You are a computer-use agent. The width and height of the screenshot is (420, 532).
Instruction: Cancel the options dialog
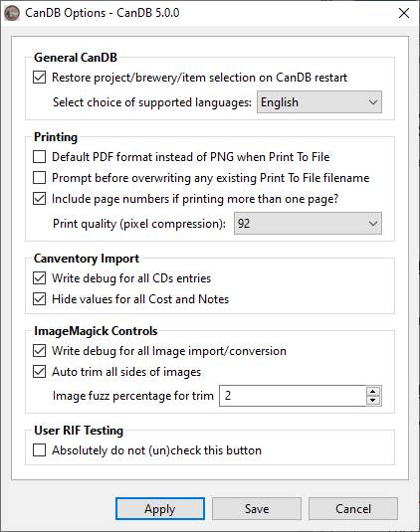(353, 508)
